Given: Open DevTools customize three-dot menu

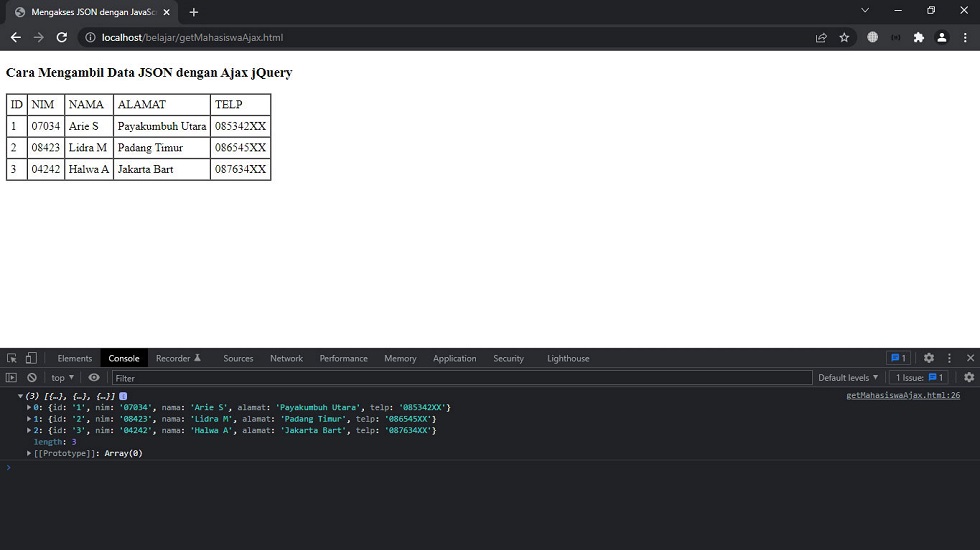Looking at the screenshot, I should click(x=949, y=358).
